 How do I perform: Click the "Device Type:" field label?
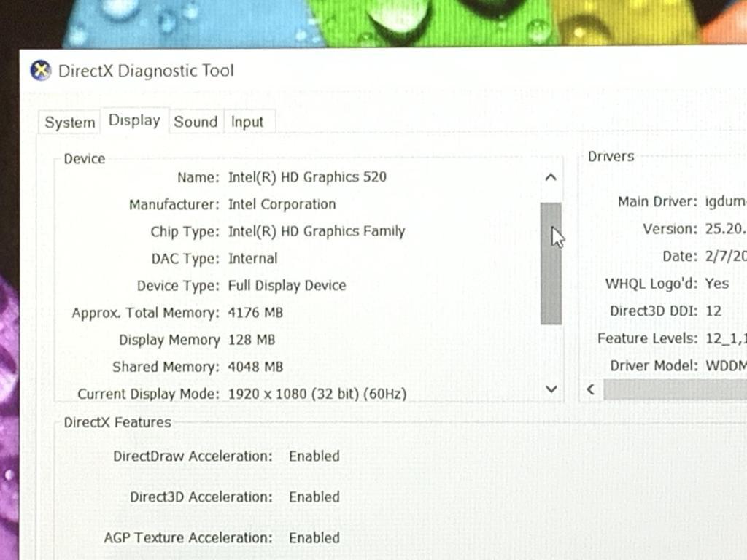pyautogui.click(x=178, y=286)
